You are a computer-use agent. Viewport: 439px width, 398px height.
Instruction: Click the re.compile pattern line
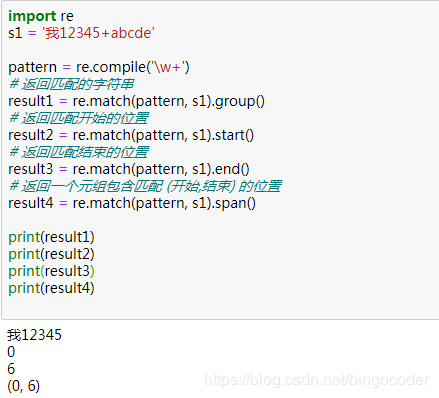click(99, 67)
